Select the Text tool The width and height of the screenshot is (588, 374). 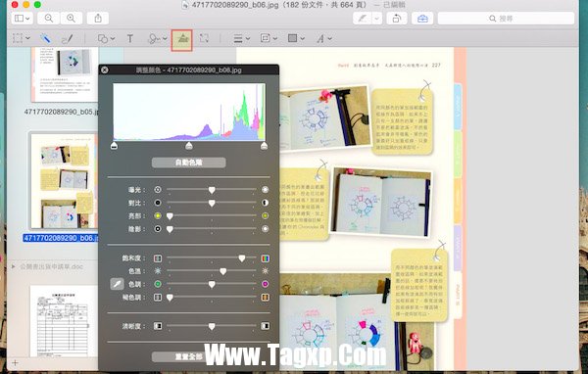coord(130,38)
